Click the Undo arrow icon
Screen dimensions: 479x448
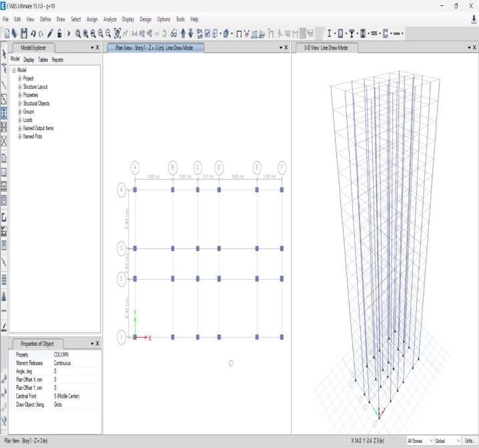[x=33, y=33]
